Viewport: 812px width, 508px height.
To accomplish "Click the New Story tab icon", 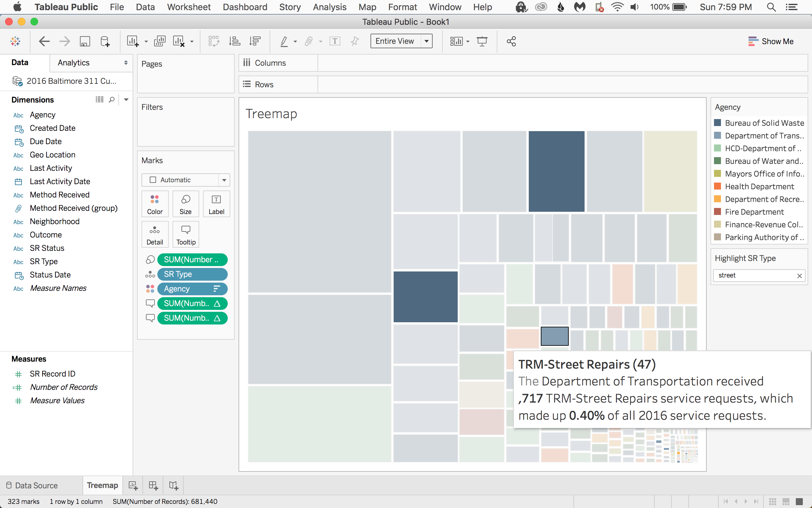I will click(x=174, y=485).
